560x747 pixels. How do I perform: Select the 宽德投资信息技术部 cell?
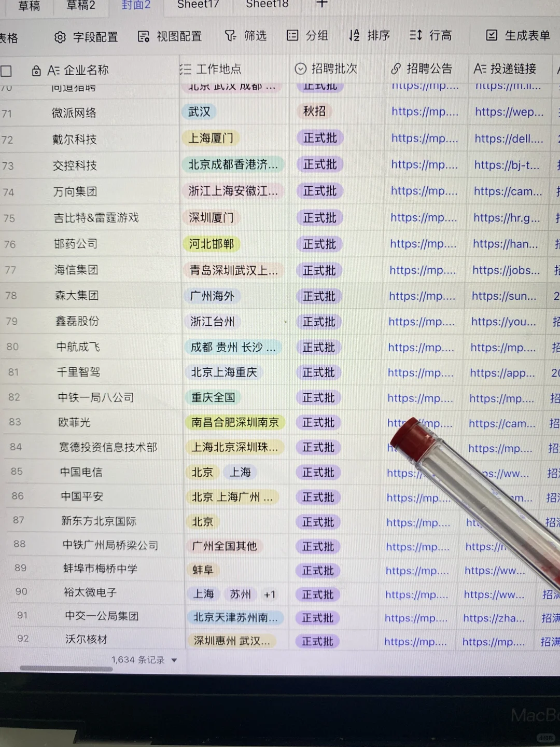tap(108, 447)
